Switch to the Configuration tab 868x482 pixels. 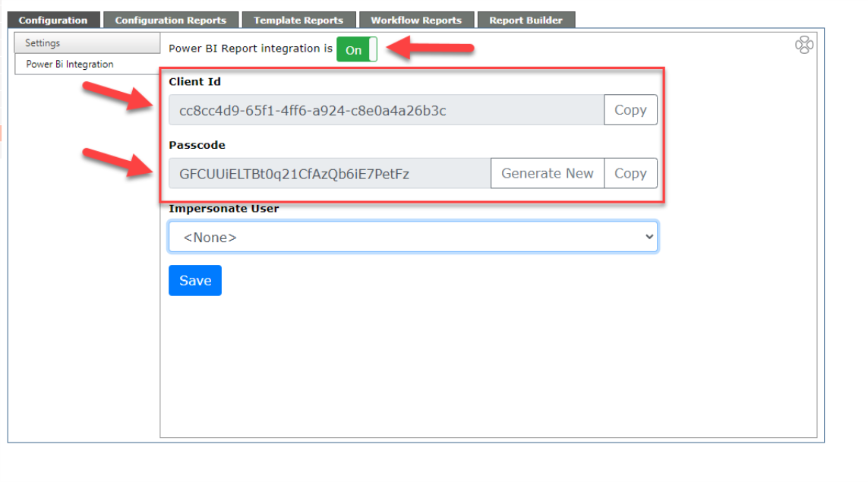tap(53, 20)
